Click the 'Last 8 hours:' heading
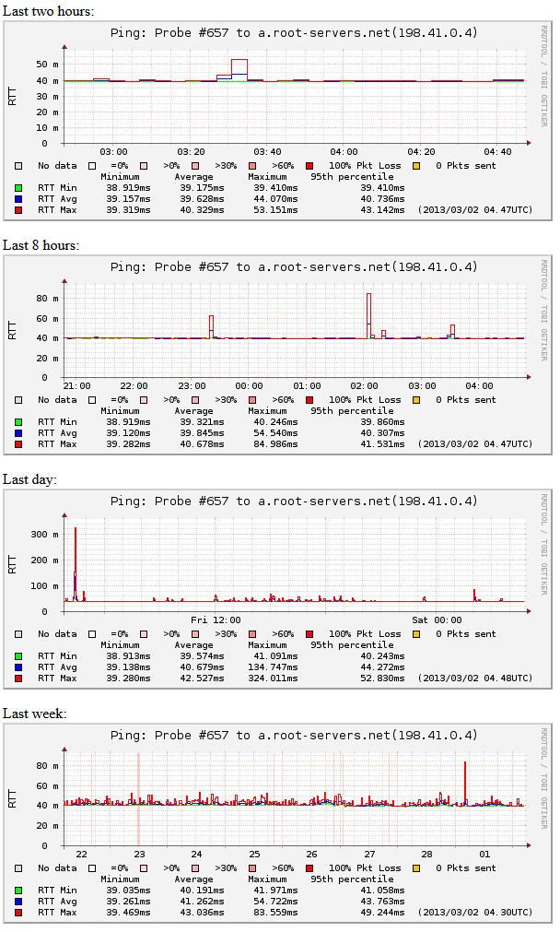 click(41, 245)
